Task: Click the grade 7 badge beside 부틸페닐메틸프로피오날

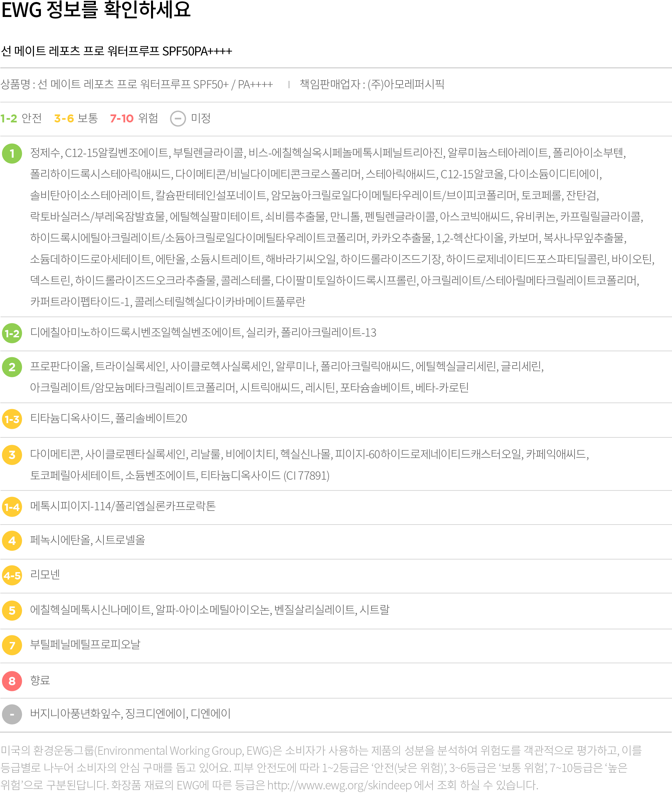Action: 12,645
